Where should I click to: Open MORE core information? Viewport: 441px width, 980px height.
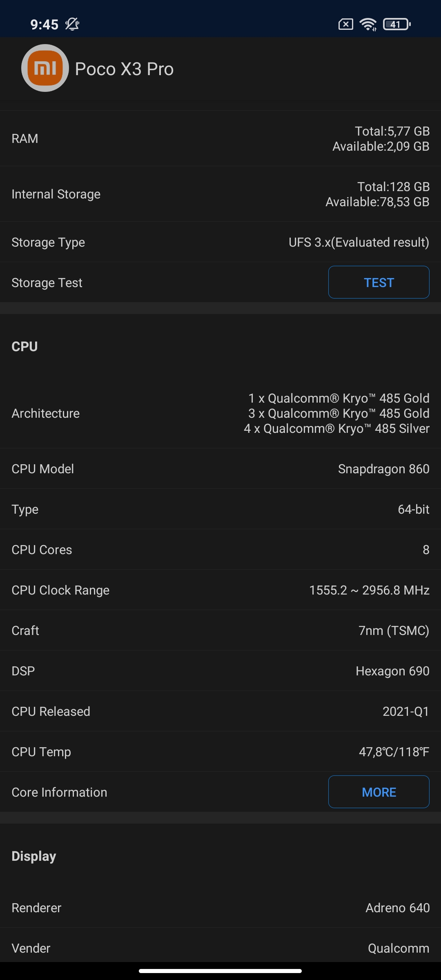[x=379, y=792]
